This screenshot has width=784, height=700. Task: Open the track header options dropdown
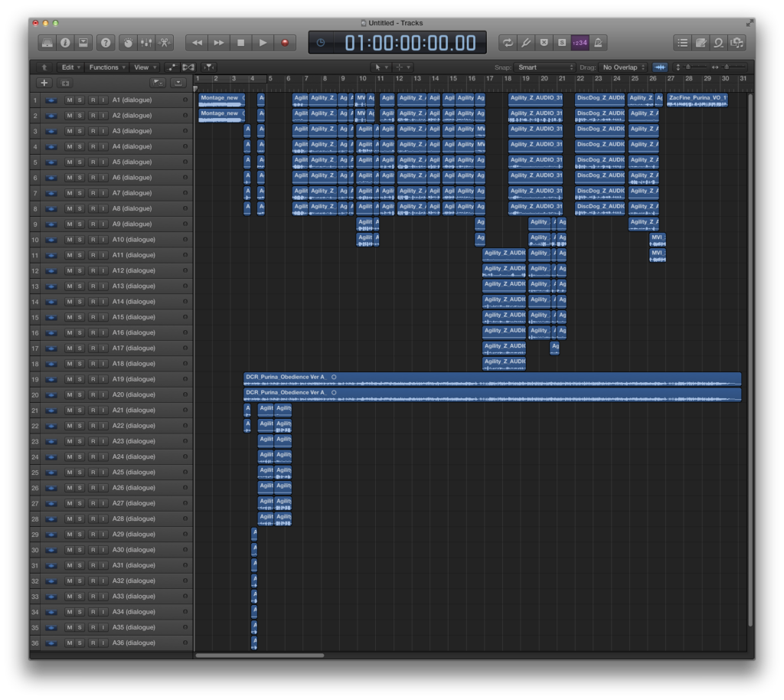[178, 83]
